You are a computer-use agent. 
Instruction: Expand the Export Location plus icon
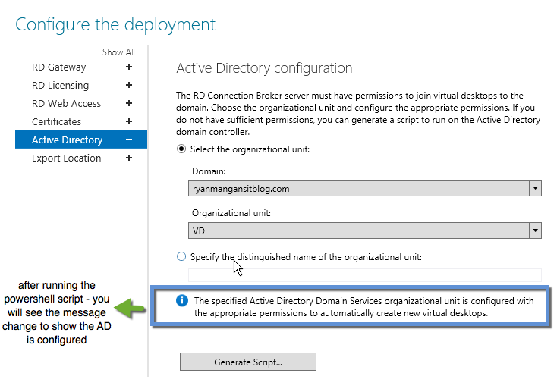[129, 158]
